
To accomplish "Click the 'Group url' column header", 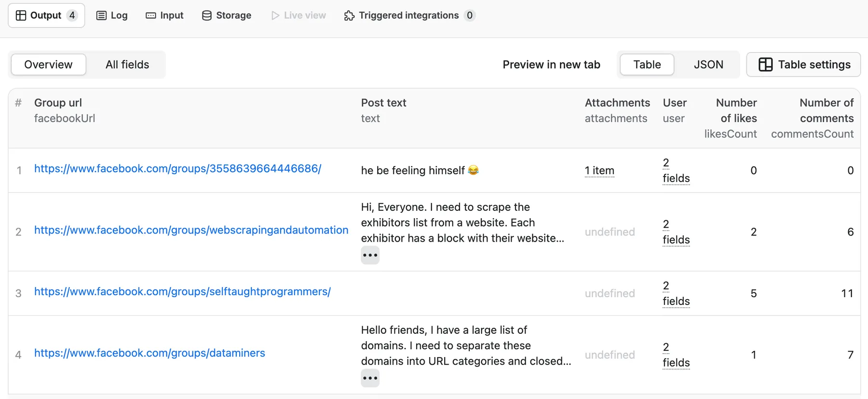I will (x=58, y=103).
